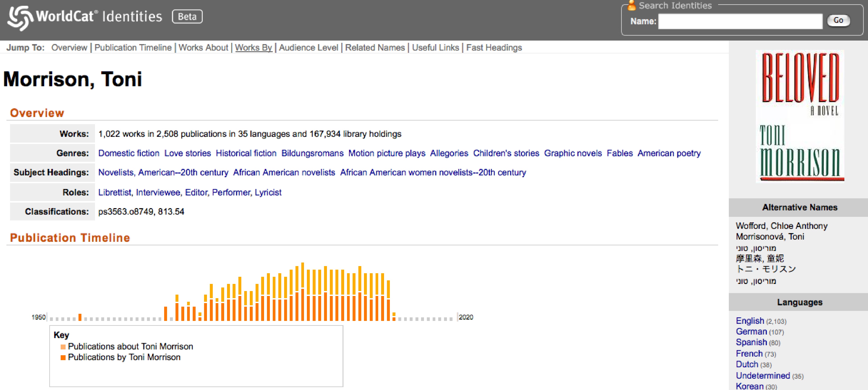Open the Children's stories genre link

(x=506, y=153)
